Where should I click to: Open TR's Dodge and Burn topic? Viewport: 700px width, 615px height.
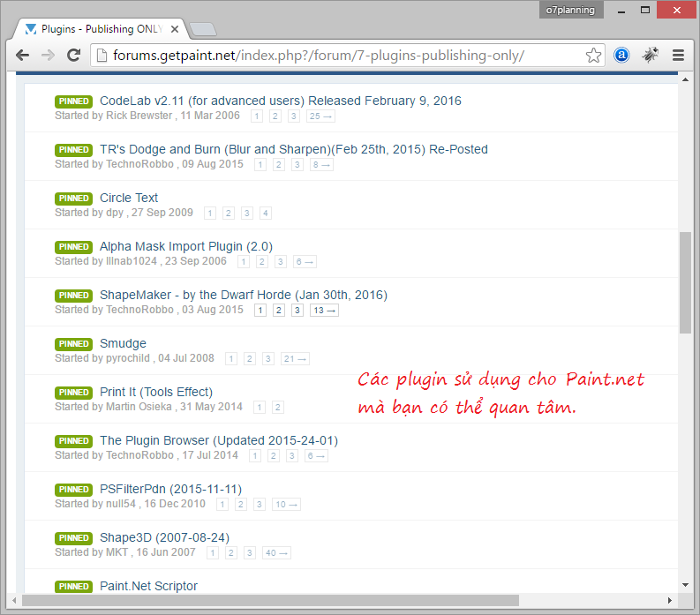294,149
